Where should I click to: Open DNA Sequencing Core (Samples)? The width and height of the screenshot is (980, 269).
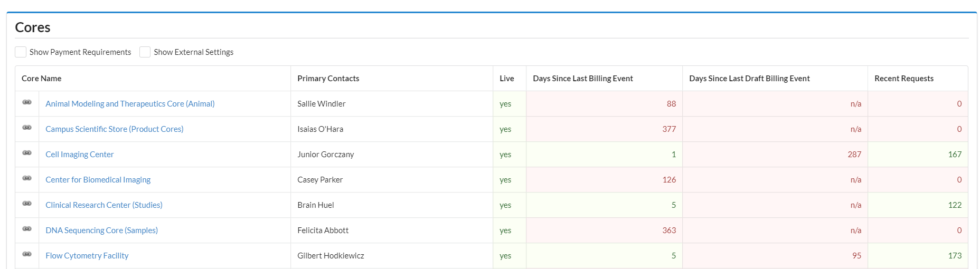101,230
